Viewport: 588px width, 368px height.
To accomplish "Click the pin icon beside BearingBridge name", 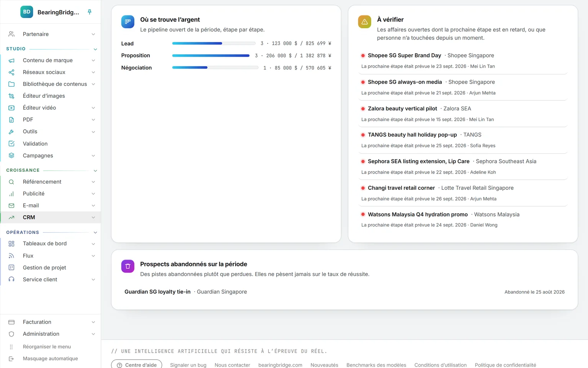I will pos(90,12).
